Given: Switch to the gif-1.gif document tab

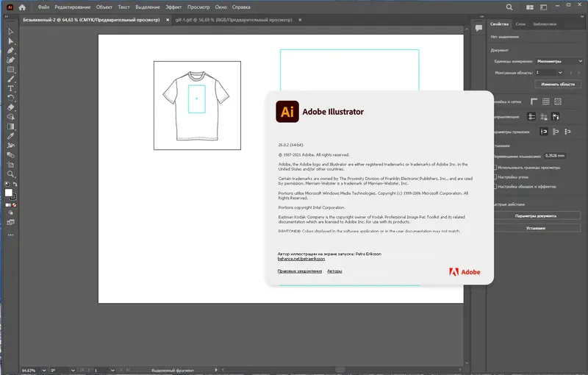Looking at the screenshot, I should pos(234,20).
